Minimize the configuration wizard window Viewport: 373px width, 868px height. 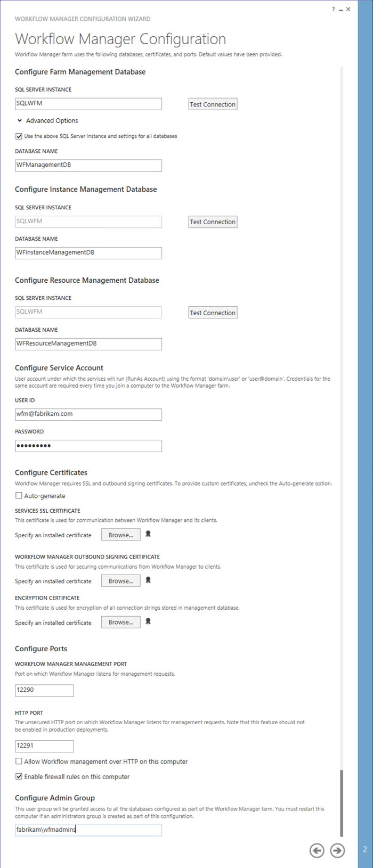coord(341,10)
